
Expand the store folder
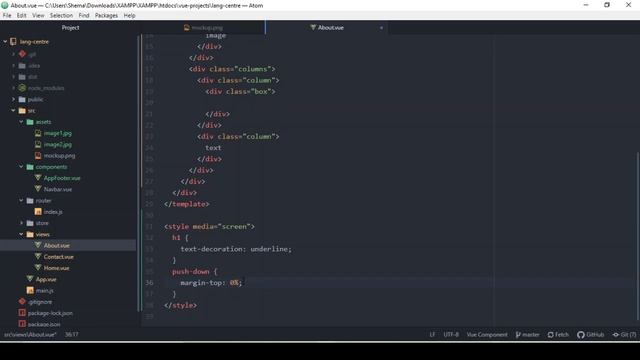(x=21, y=223)
